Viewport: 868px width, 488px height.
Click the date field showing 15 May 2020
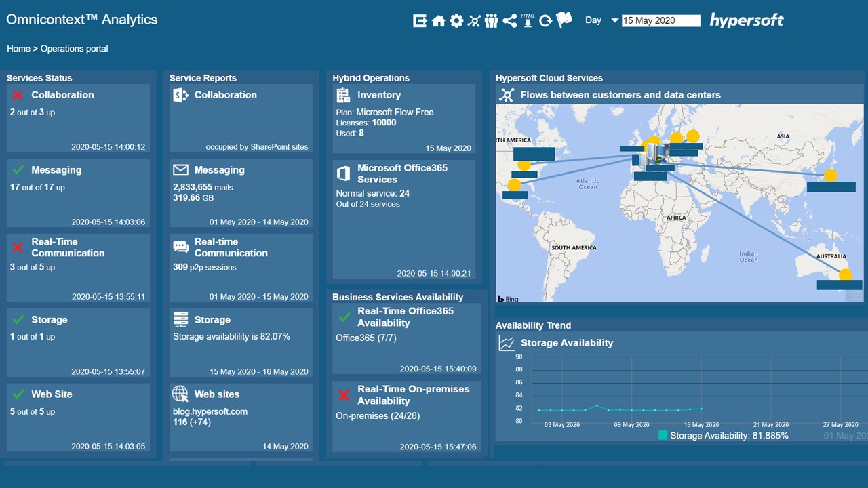(x=661, y=21)
